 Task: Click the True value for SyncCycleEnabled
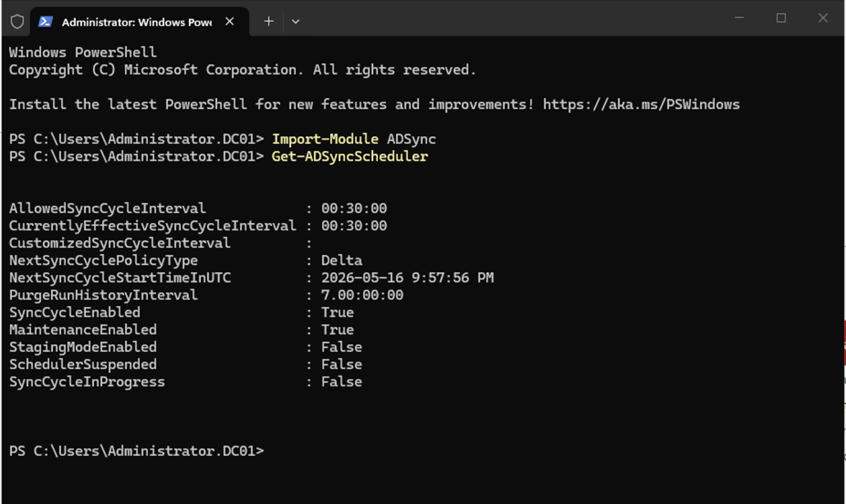coord(337,312)
